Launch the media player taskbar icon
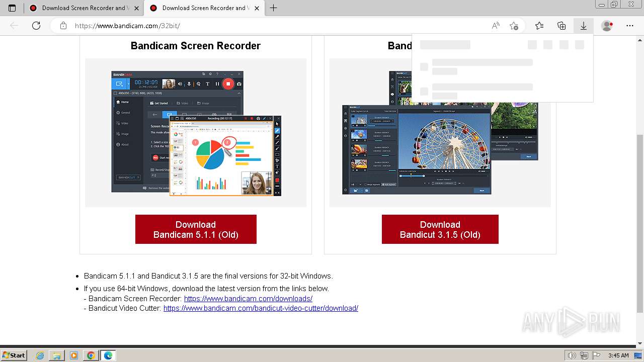 74,355
